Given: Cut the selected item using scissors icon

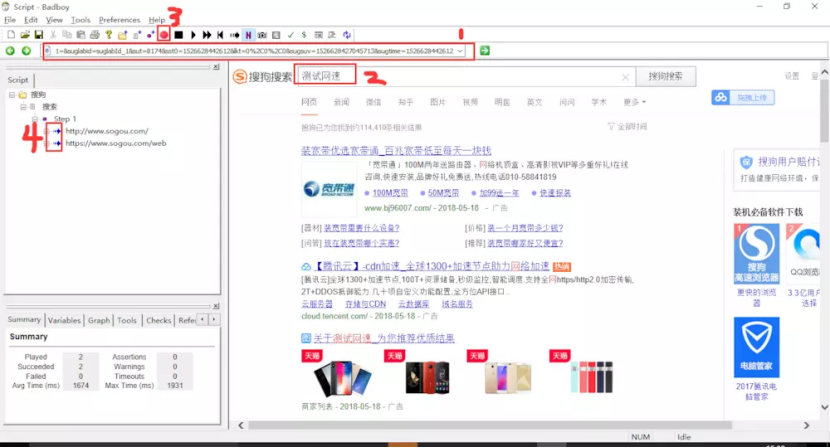Looking at the screenshot, I should (53, 35).
